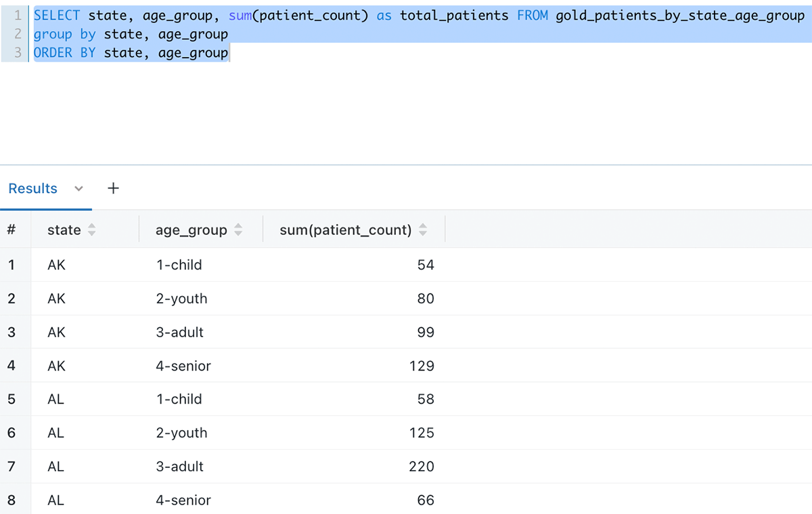Open the Results tab dropdown chevron

pyautogui.click(x=78, y=189)
